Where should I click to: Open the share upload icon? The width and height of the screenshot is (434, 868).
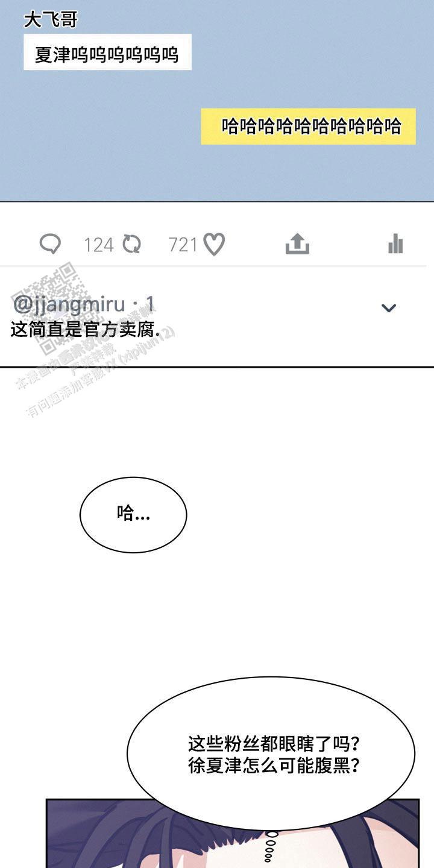297,244
